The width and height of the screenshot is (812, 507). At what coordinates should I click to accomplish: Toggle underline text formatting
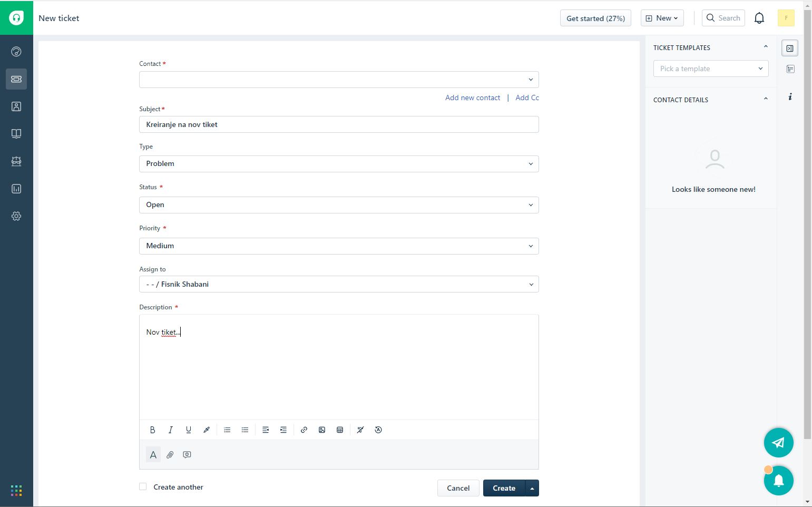point(188,430)
